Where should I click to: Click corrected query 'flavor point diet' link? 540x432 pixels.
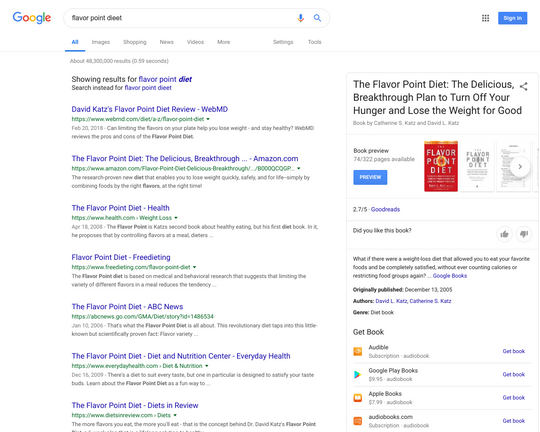coord(165,79)
